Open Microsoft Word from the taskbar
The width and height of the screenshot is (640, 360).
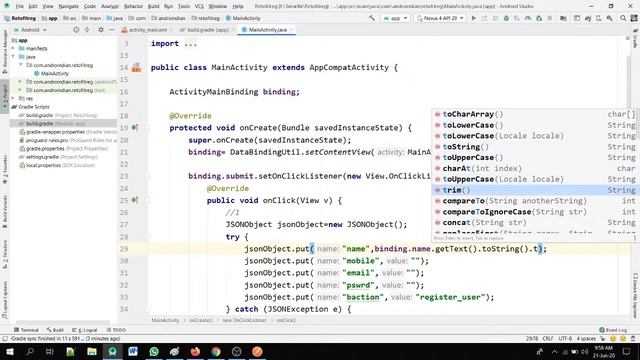tap(133, 351)
